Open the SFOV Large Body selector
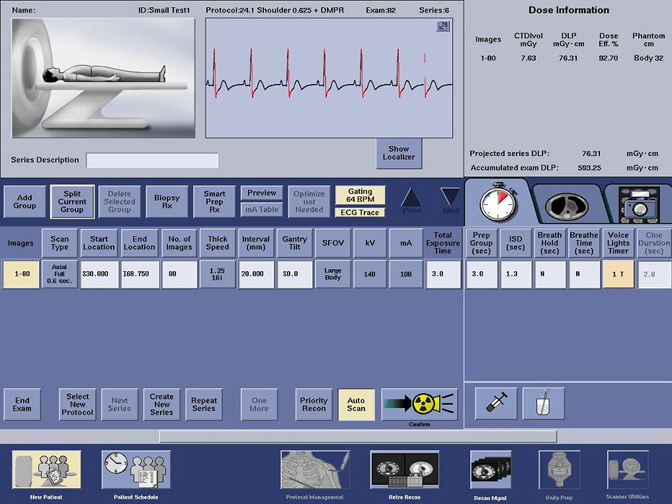672x504 pixels. pyautogui.click(x=333, y=274)
